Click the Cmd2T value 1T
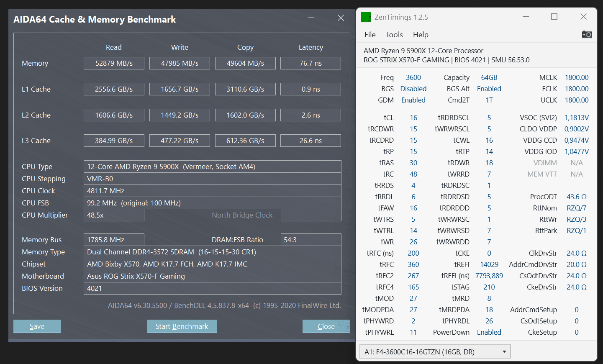The height and width of the screenshot is (364, 603). pyautogui.click(x=489, y=100)
